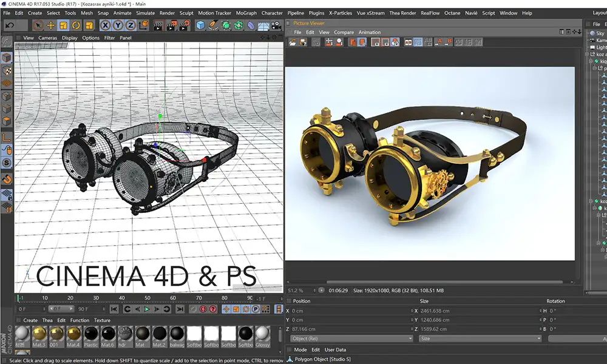The width and height of the screenshot is (607, 364).
Task: Open the material manager Texture menu
Action: tap(102, 320)
